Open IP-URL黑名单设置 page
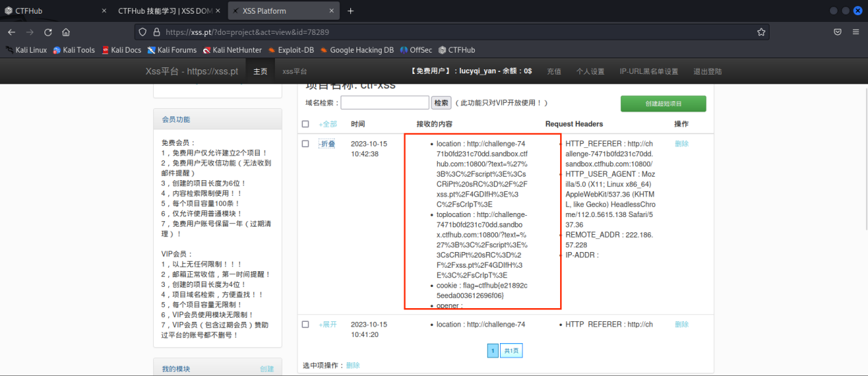This screenshot has height=376, width=868. click(x=648, y=71)
